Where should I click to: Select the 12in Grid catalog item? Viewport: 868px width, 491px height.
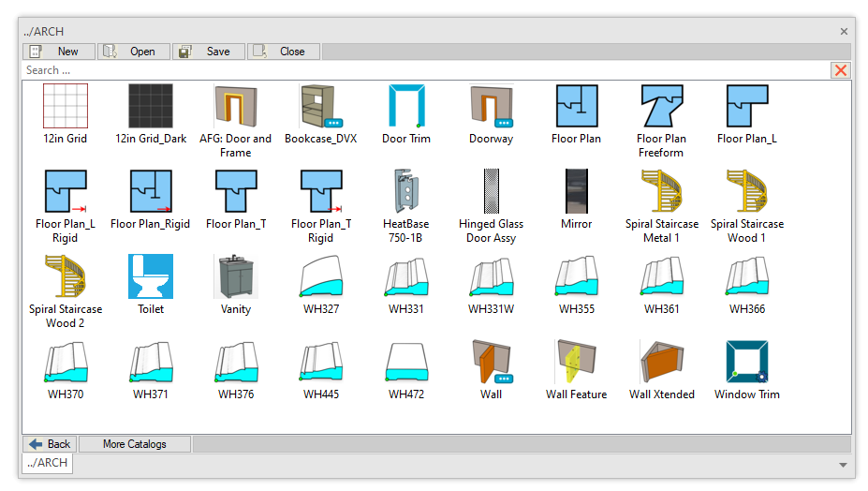pyautogui.click(x=66, y=106)
